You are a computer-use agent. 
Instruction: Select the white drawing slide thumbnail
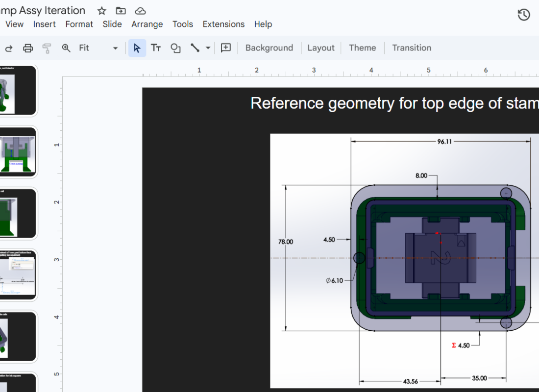(18, 275)
